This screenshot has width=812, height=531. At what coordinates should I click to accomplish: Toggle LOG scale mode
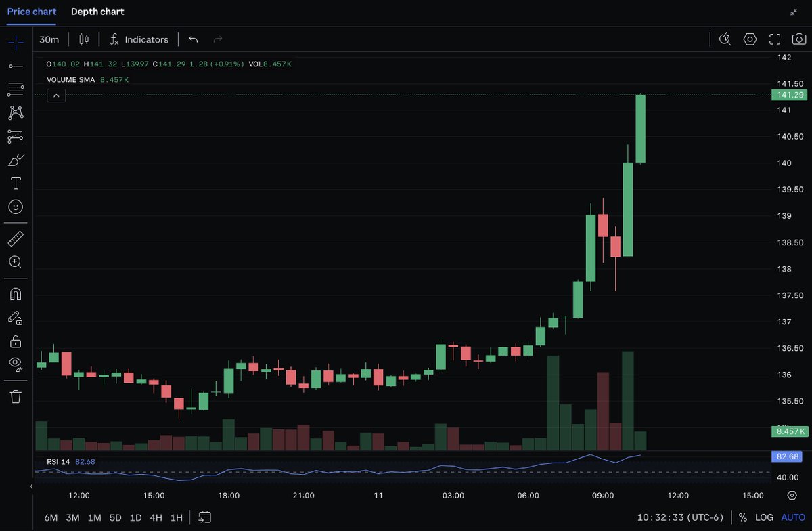764,517
